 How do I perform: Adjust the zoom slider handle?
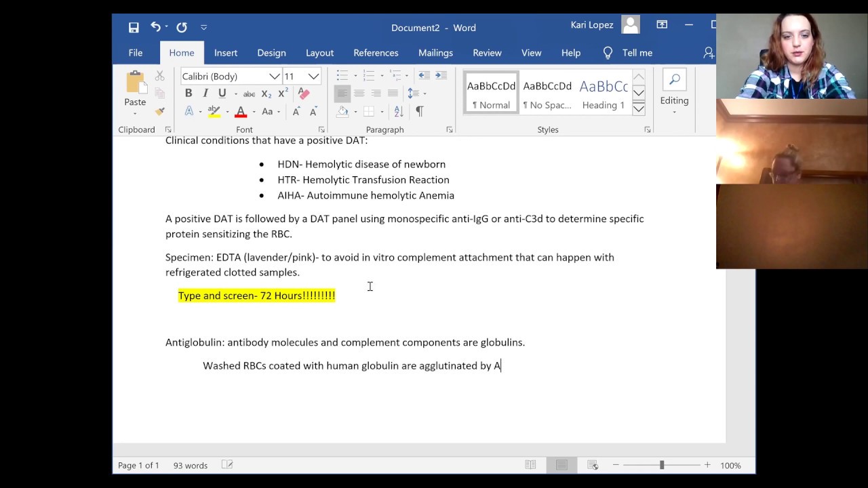tap(662, 465)
